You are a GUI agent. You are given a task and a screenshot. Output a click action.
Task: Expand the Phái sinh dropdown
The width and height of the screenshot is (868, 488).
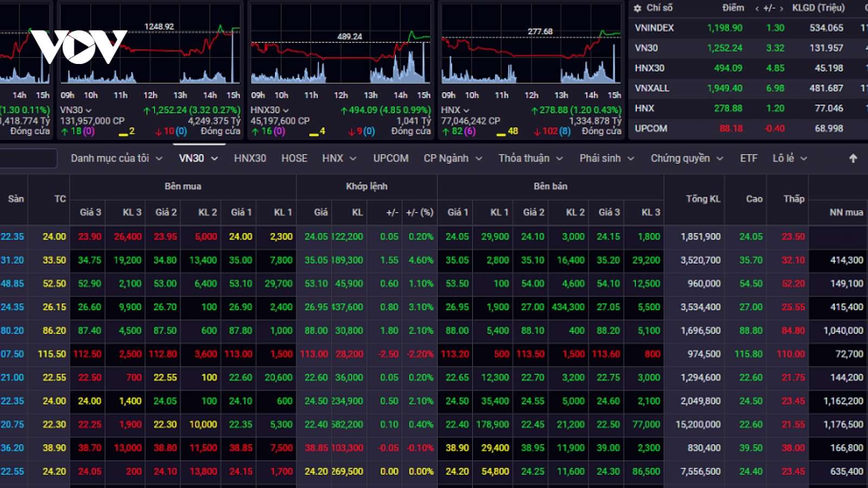coord(607,158)
